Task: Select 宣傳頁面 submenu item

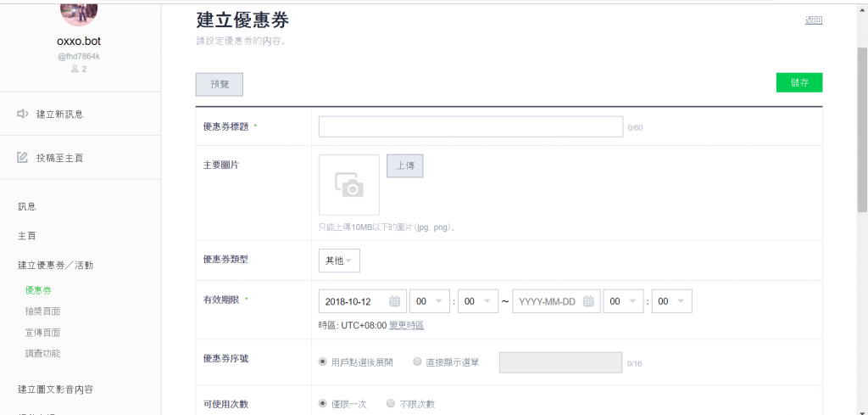Action: 42,333
